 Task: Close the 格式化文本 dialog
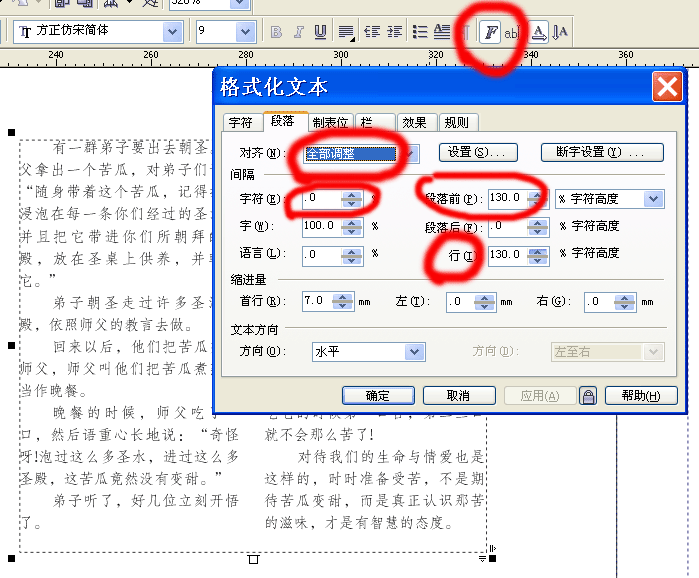tap(667, 86)
